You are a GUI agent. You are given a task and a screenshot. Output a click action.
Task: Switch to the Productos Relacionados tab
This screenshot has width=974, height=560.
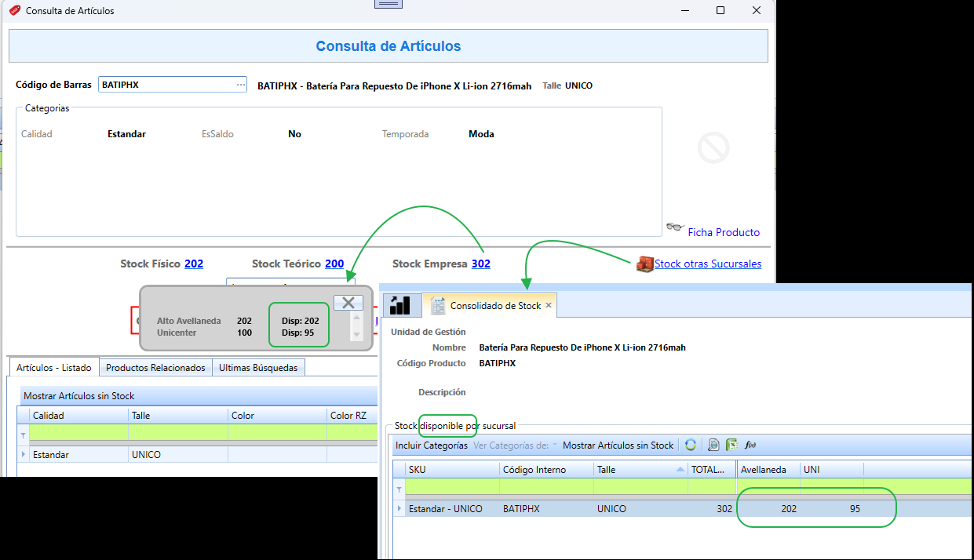tap(155, 367)
